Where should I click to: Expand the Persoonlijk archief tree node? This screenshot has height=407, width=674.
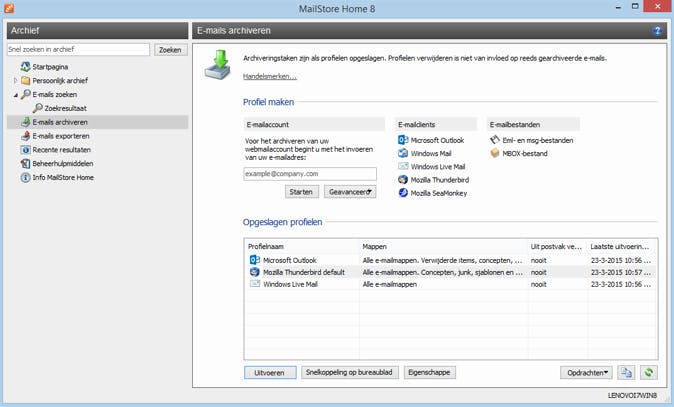click(15, 80)
